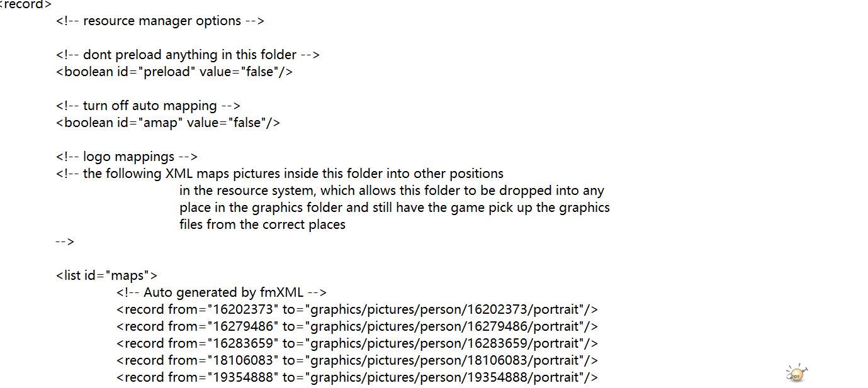
Task: Click the logo mappings comment line
Action: (127, 157)
